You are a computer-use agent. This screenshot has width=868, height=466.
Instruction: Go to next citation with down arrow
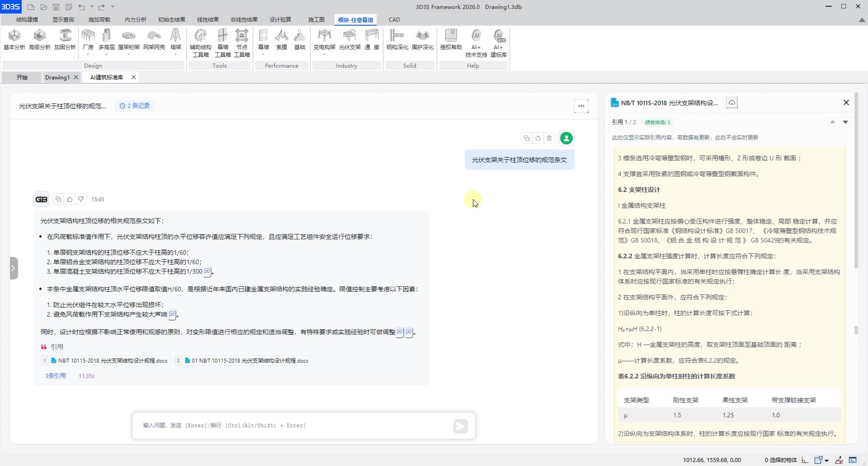pyautogui.click(x=845, y=122)
